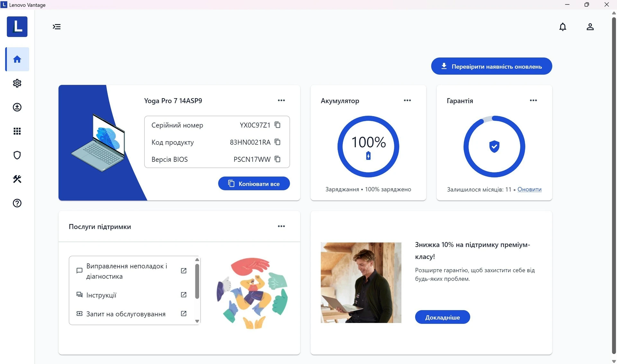
Task: Click the 100% battery charge ring
Action: click(x=368, y=147)
